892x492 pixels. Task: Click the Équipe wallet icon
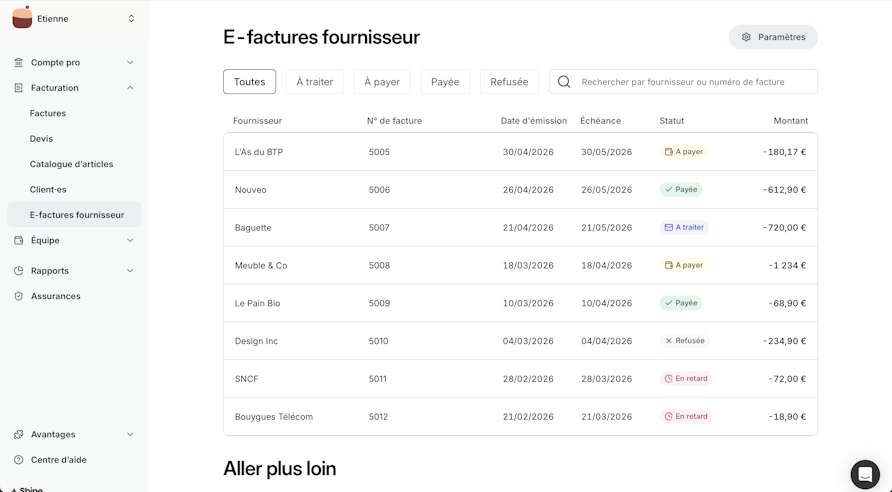click(x=19, y=241)
